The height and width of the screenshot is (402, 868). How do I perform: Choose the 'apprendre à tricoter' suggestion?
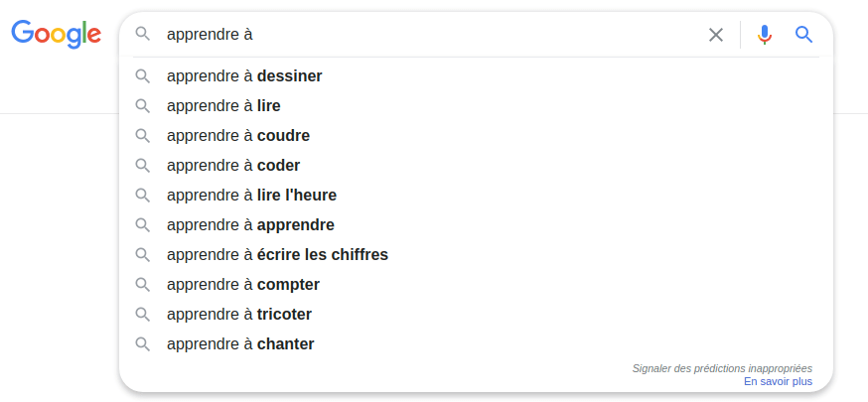click(239, 315)
